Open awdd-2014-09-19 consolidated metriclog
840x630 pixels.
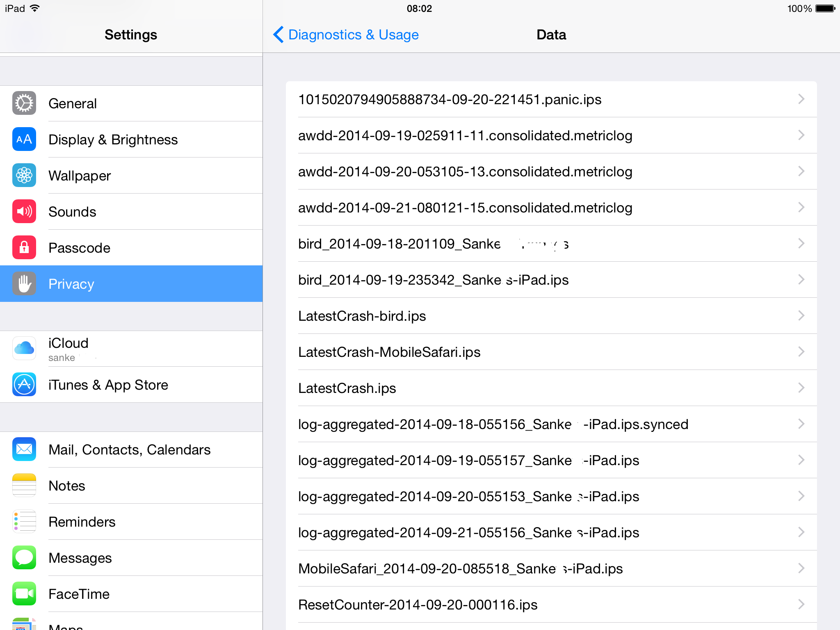point(465,136)
